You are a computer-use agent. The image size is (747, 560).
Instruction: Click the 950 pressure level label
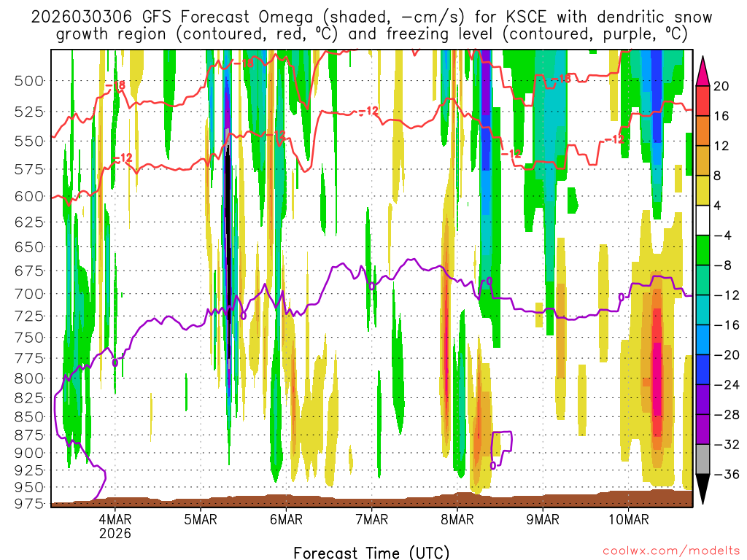tap(28, 487)
